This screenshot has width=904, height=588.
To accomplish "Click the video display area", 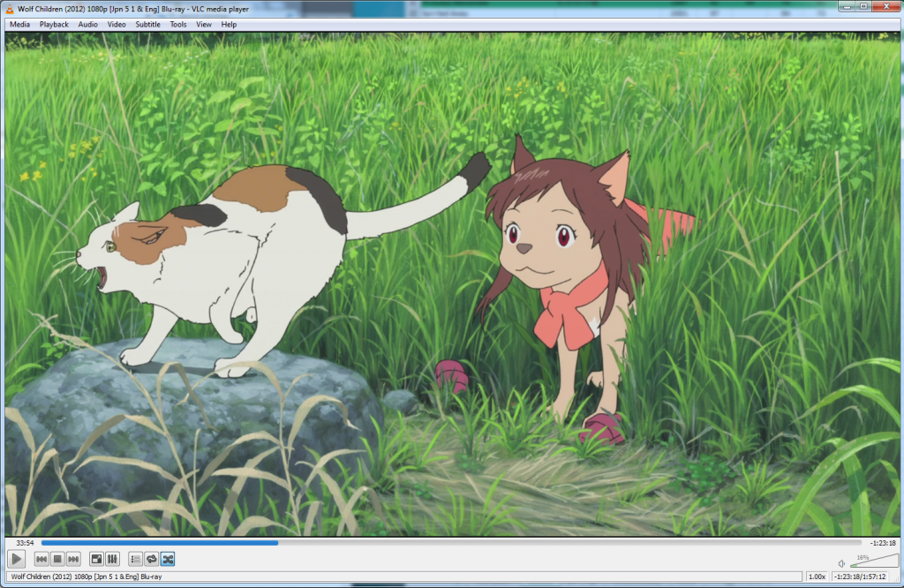I will 452,283.
